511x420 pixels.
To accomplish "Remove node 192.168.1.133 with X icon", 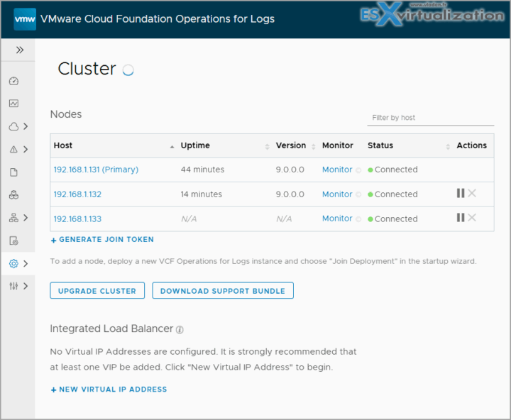I will tap(472, 218).
